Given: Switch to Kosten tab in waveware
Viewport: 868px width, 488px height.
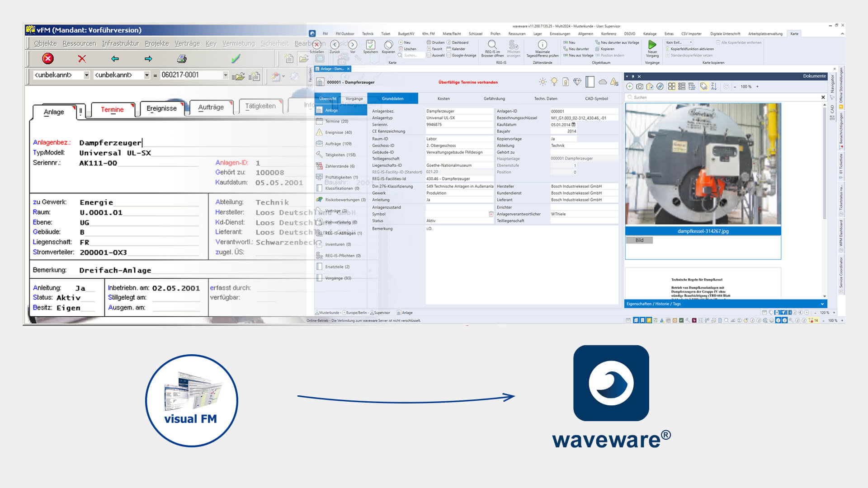Looking at the screenshot, I should (443, 99).
